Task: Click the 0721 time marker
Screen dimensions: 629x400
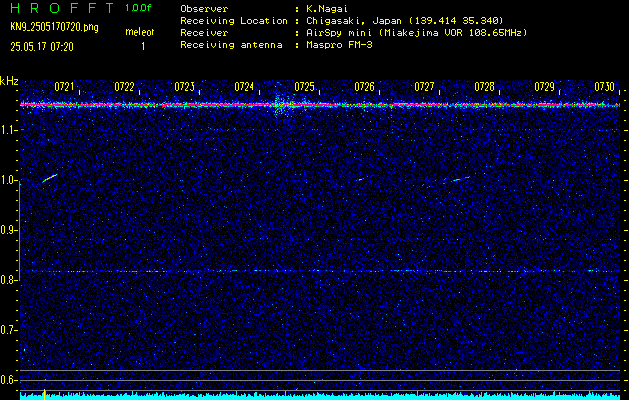Action: (x=65, y=87)
